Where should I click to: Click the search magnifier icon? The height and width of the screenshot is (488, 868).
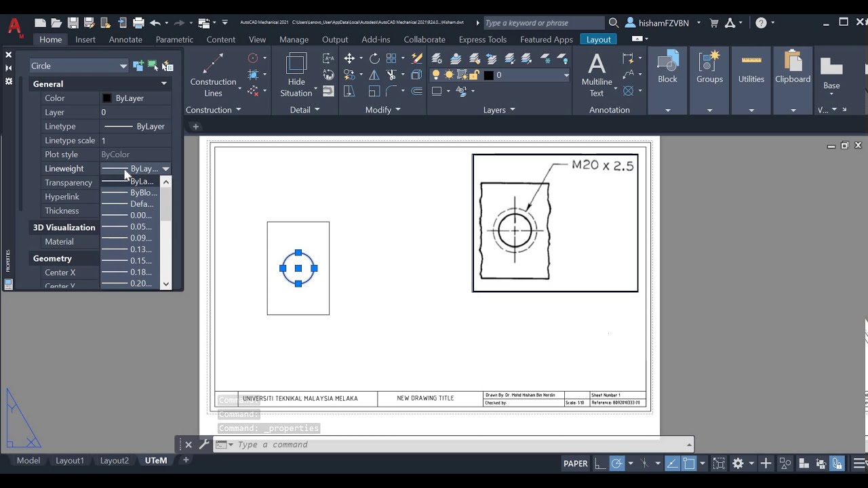pyautogui.click(x=614, y=23)
